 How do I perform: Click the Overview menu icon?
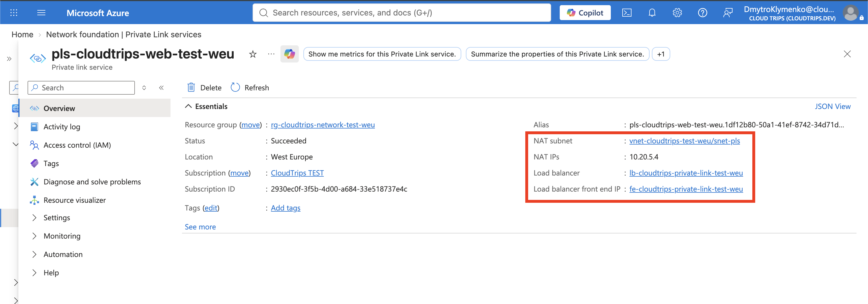coord(34,108)
